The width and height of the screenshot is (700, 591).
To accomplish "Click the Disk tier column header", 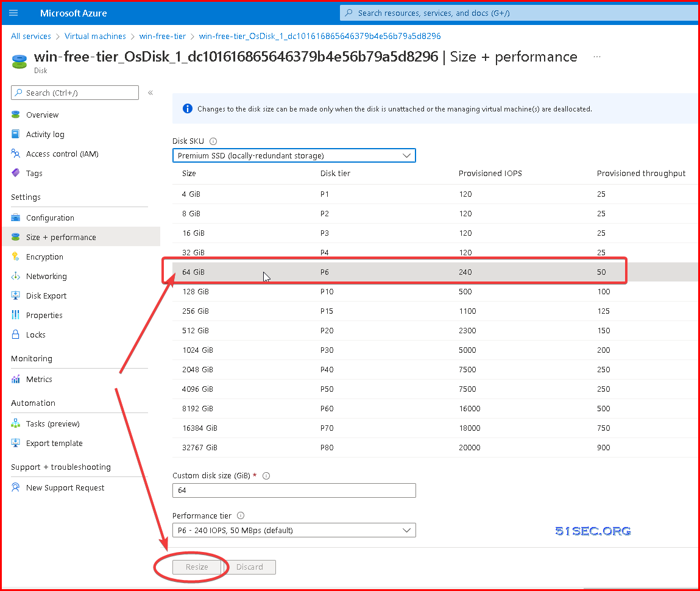I will [x=335, y=173].
